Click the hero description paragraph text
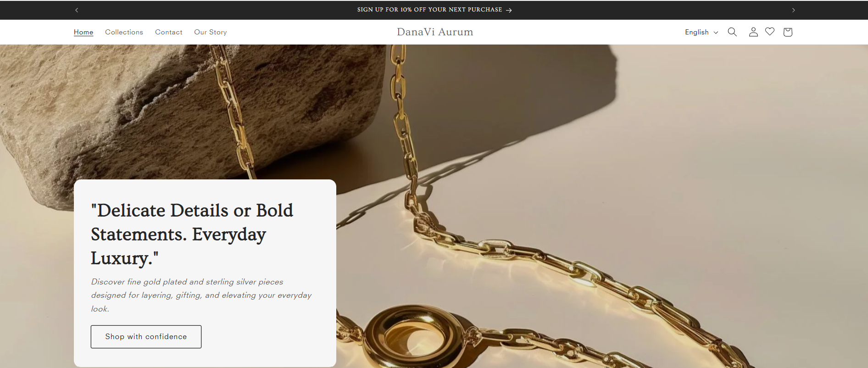Viewport: 868px width, 368px height. (x=201, y=295)
